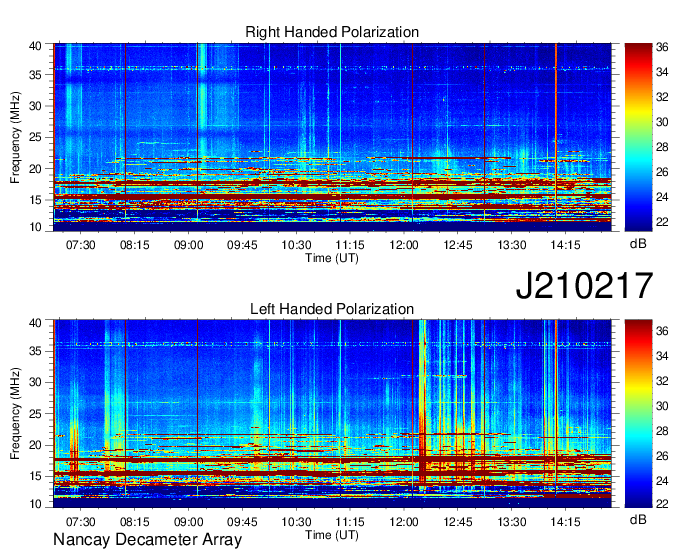The width and height of the screenshot is (680, 552).
Task: Click 35 MHz tick on Left Handed frequency axis
Action: click(36, 351)
